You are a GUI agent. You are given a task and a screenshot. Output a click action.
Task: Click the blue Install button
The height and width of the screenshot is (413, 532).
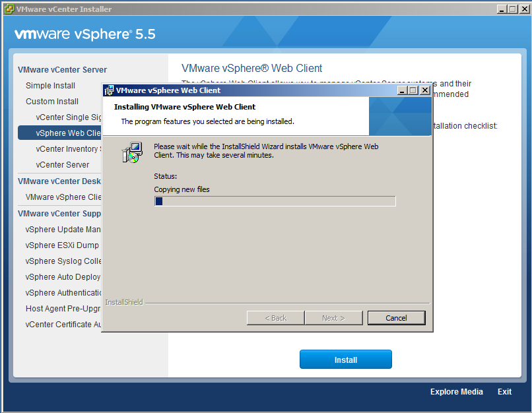click(345, 360)
